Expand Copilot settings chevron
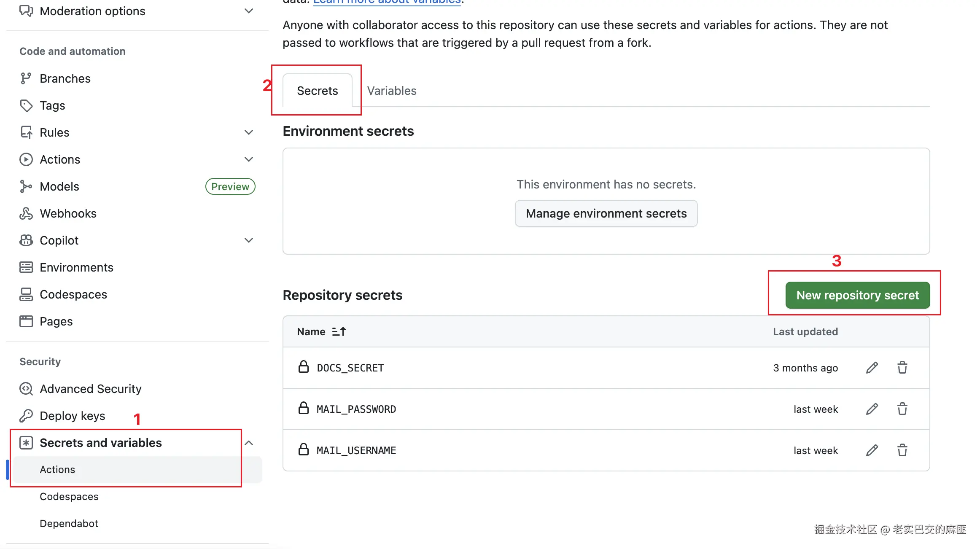 249,240
